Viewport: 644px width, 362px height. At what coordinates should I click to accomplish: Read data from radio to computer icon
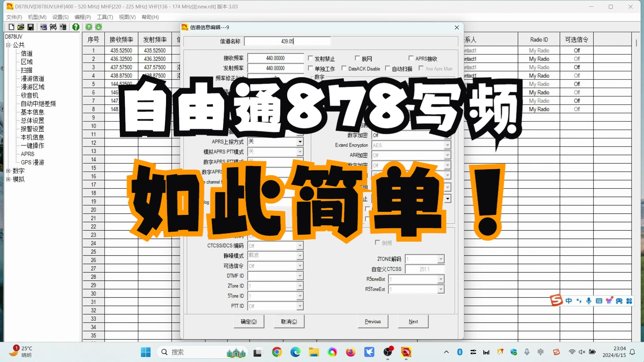[x=44, y=27]
